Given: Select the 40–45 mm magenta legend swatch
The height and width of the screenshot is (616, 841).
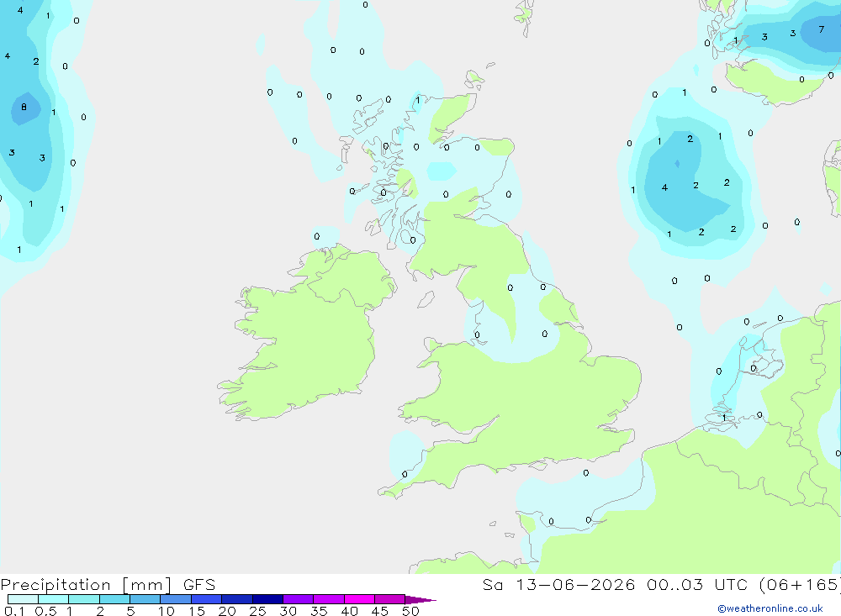Looking at the screenshot, I should pos(359,599).
